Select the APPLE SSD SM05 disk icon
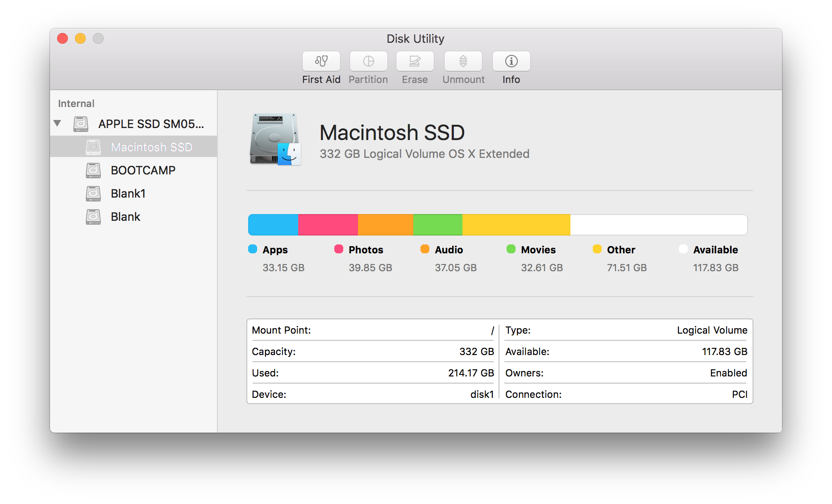 click(81, 124)
